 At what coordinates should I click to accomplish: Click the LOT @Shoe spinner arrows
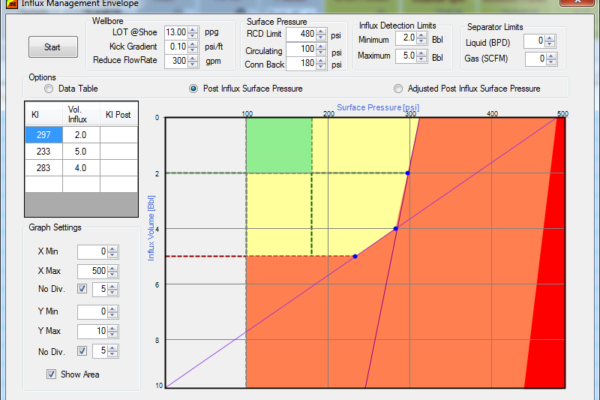(193, 32)
